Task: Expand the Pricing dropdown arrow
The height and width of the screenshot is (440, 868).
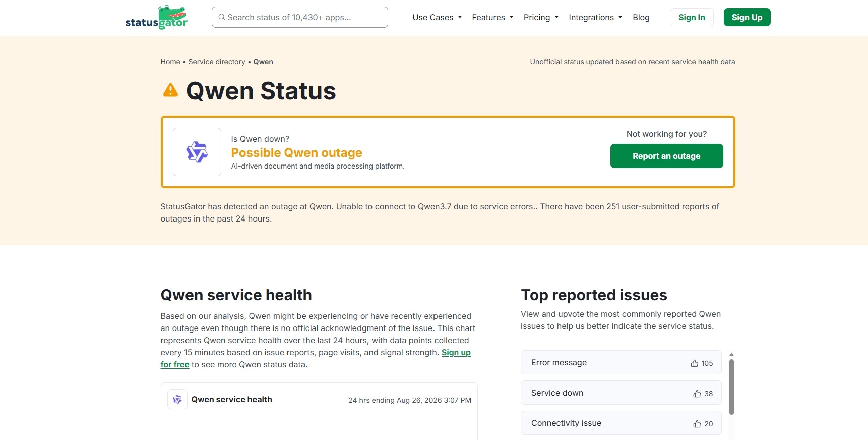Action: [x=556, y=17]
